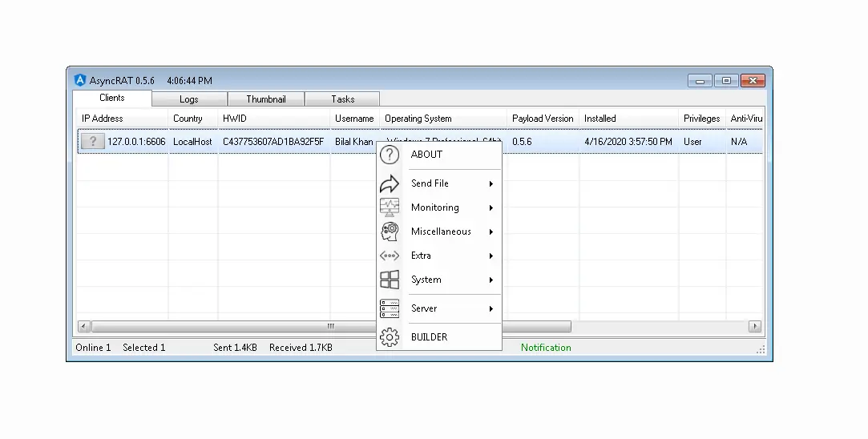The height and width of the screenshot is (439, 868).
Task: Click the Server rack icon
Action: tap(390, 308)
